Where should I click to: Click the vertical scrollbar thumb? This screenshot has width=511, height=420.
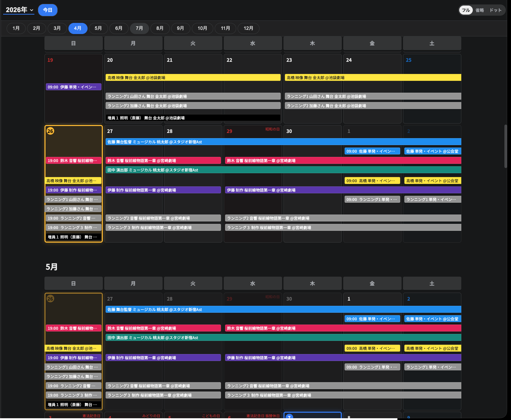[x=506, y=146]
